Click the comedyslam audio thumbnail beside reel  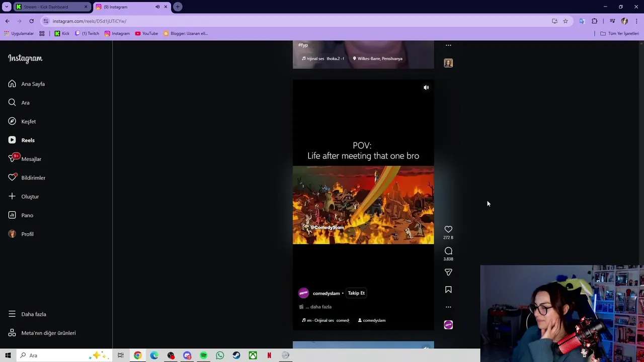click(x=448, y=325)
